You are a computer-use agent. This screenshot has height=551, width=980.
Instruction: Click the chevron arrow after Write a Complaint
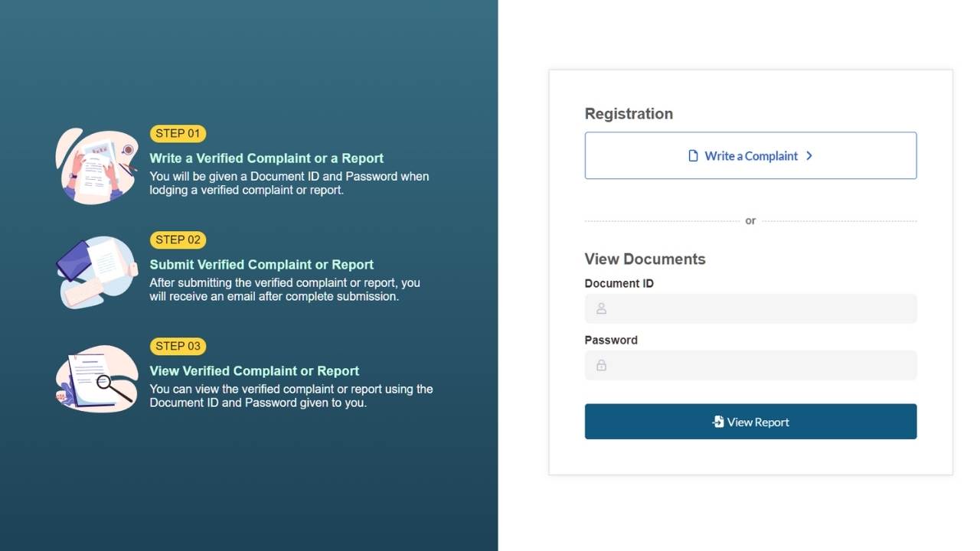click(x=809, y=155)
